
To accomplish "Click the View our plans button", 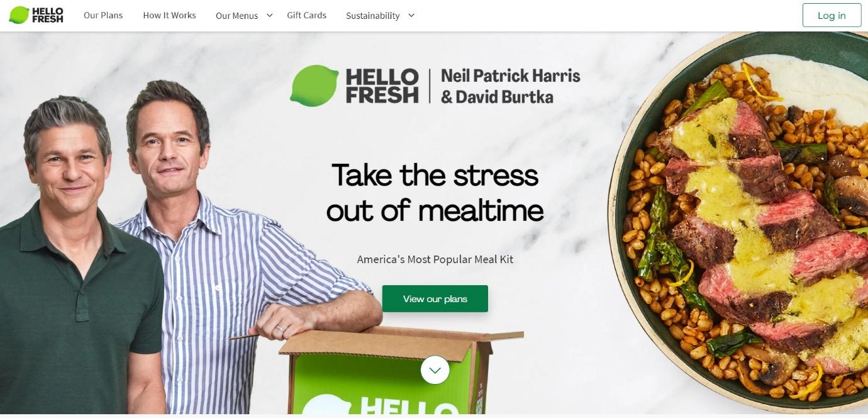I will pyautogui.click(x=435, y=298).
